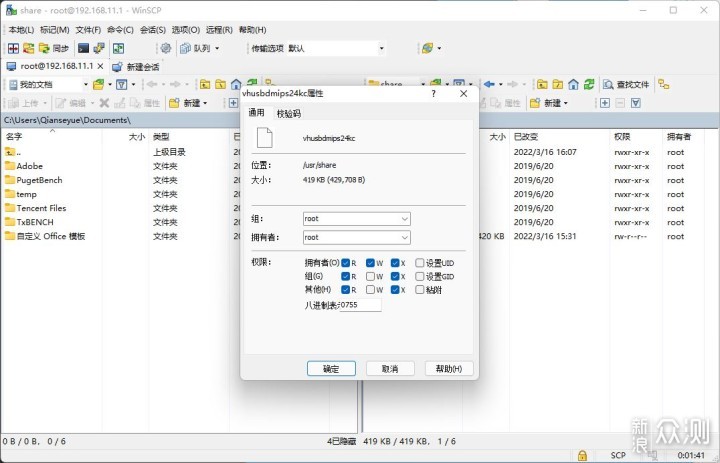This screenshot has height=463, width=720.
Task: Open Preferences via the gear icon
Action: pyautogui.click(x=166, y=48)
